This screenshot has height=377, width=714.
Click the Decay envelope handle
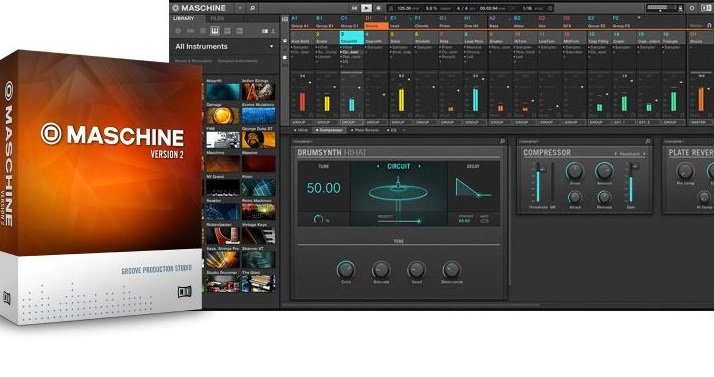[478, 195]
